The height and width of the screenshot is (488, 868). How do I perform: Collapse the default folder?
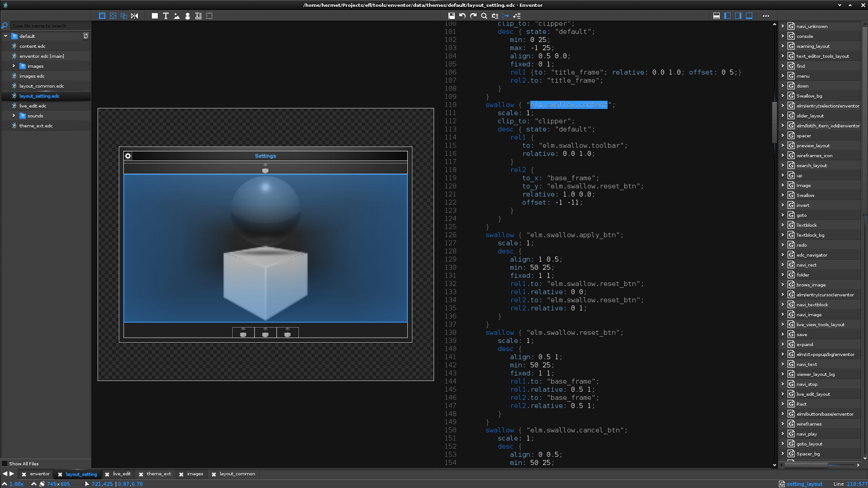[5, 36]
